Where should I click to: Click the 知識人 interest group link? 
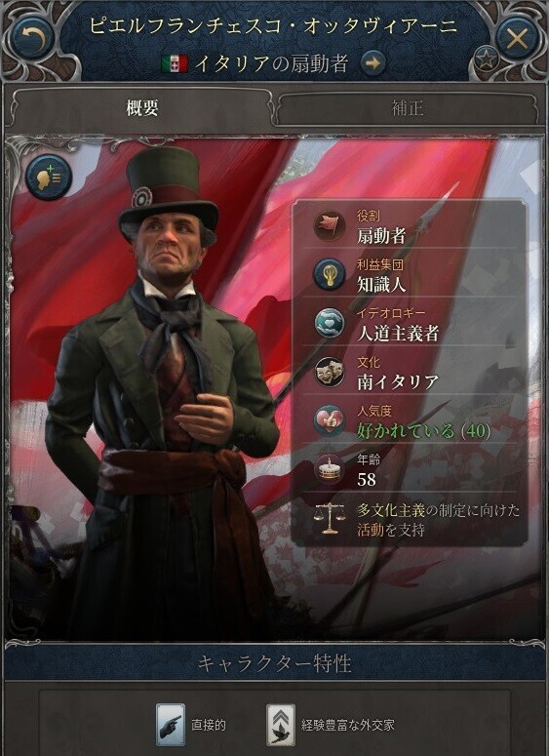(381, 285)
